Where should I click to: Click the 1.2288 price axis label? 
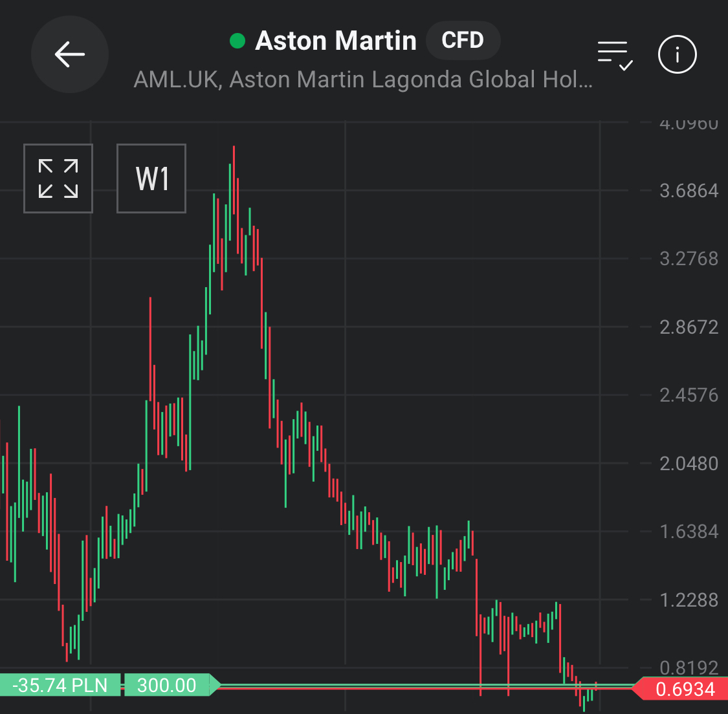click(x=689, y=600)
